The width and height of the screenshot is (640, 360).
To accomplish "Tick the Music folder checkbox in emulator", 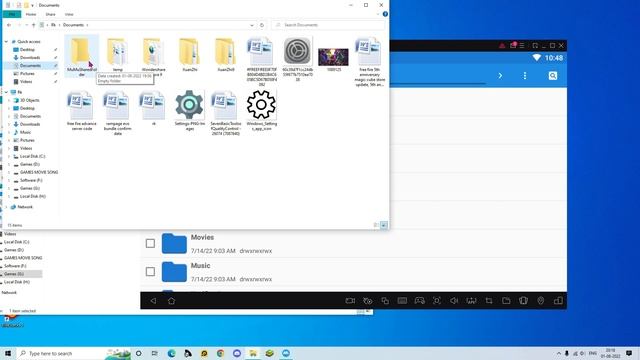I will 150,271.
